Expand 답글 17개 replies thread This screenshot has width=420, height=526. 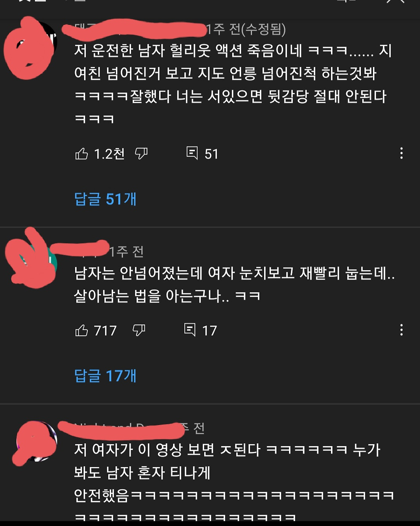[105, 376]
